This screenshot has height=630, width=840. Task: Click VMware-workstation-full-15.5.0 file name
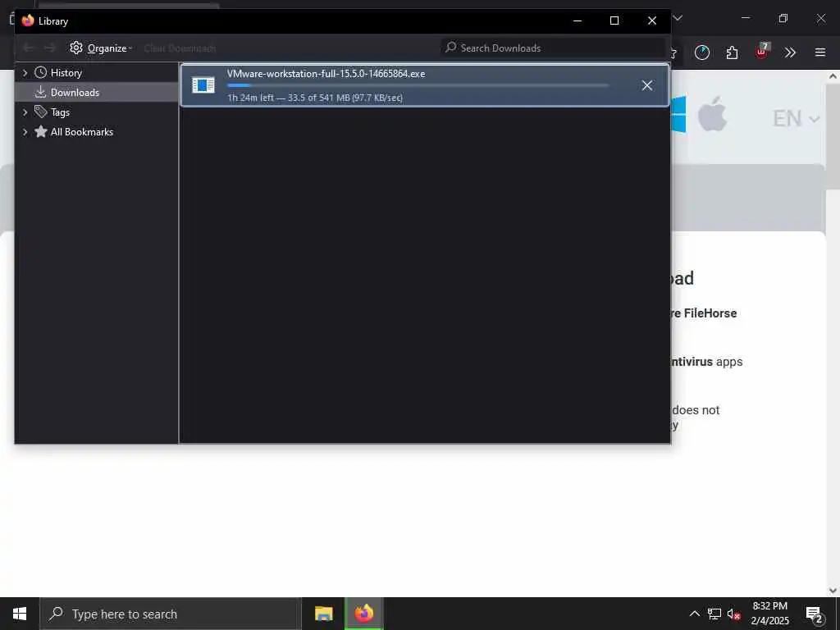pyautogui.click(x=326, y=73)
